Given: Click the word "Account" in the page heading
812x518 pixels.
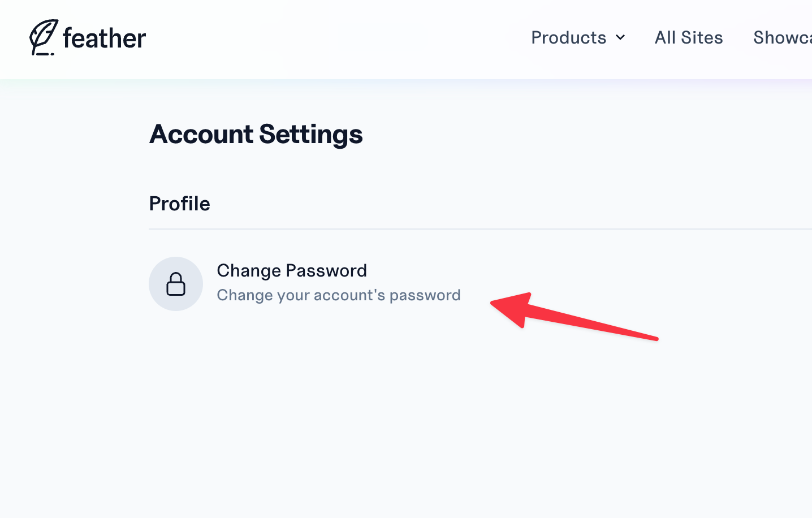Looking at the screenshot, I should [201, 135].
